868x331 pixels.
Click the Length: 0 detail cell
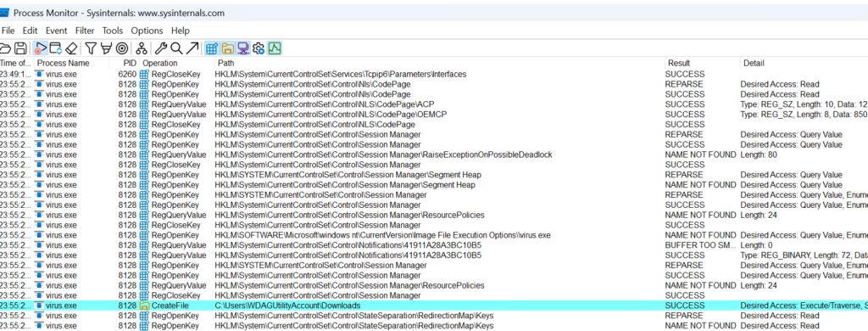tap(756, 245)
